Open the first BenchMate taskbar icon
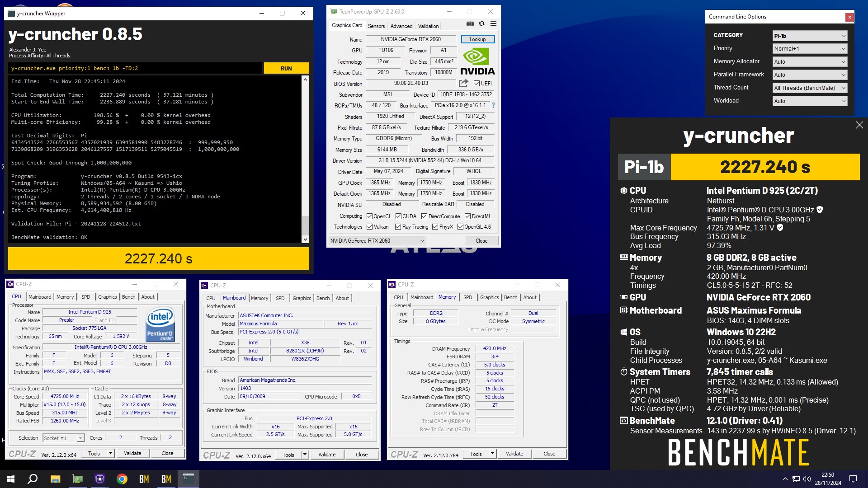This screenshot has height=488, width=868. 144,479
